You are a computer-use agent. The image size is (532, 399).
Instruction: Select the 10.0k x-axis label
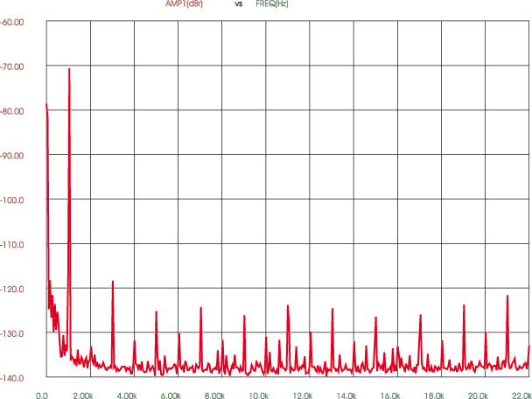(259, 395)
